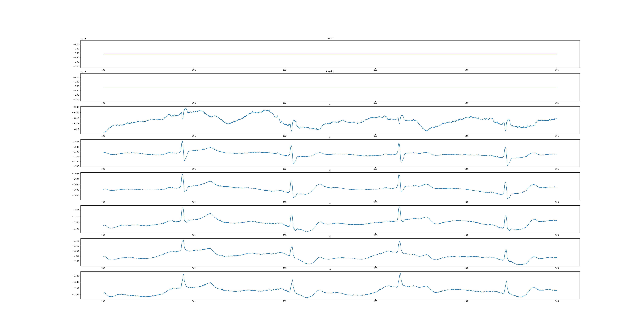
Task: Click x-axis tick 105 under the V6 plot
Action: (x=557, y=301)
